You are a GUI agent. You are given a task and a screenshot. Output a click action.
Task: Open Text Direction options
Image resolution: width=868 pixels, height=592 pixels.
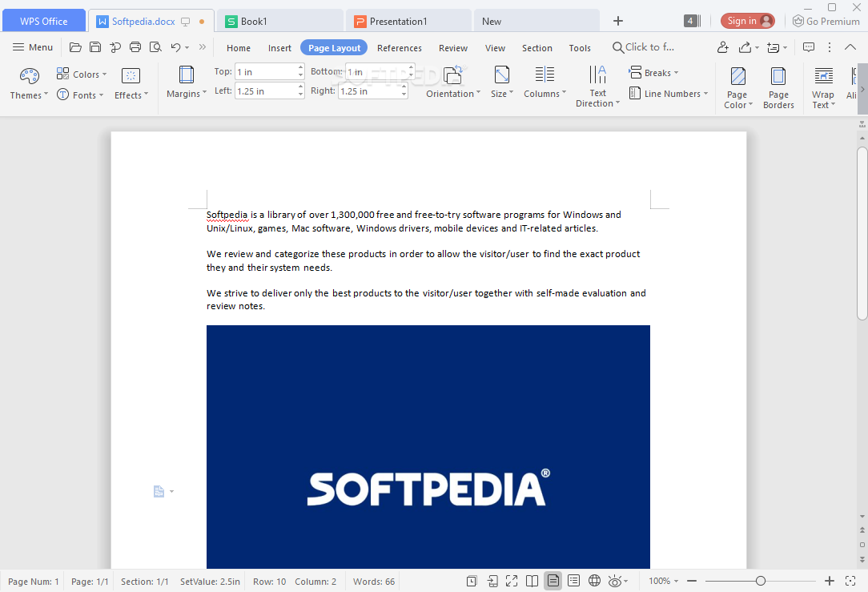point(597,87)
